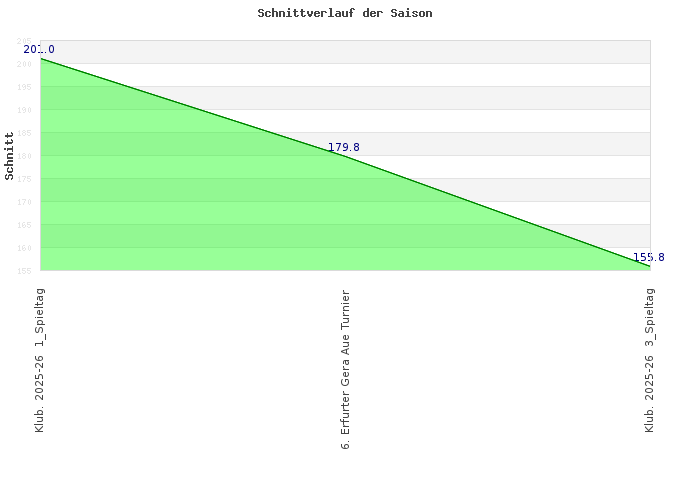
Task: Click the 195 tick on y-axis
Action: click(x=25, y=87)
